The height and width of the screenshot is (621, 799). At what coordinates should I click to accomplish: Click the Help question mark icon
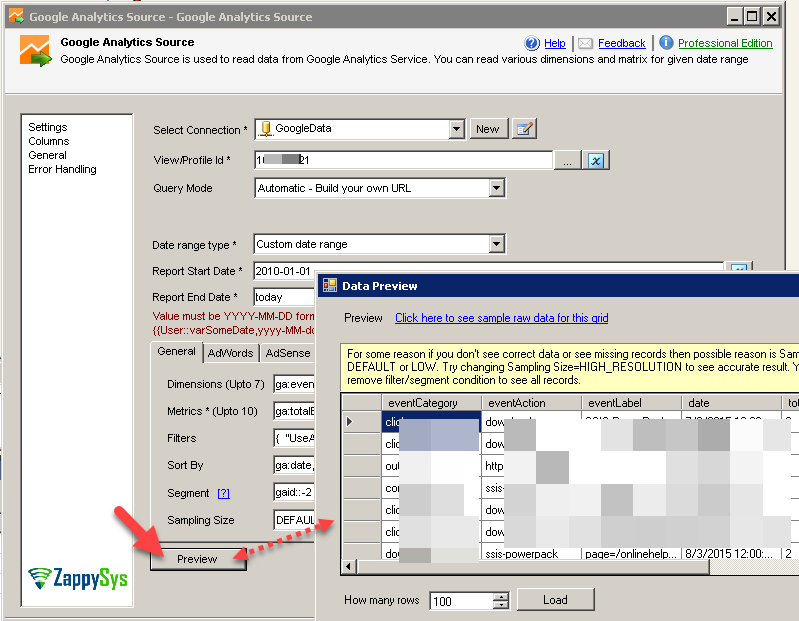pos(532,43)
